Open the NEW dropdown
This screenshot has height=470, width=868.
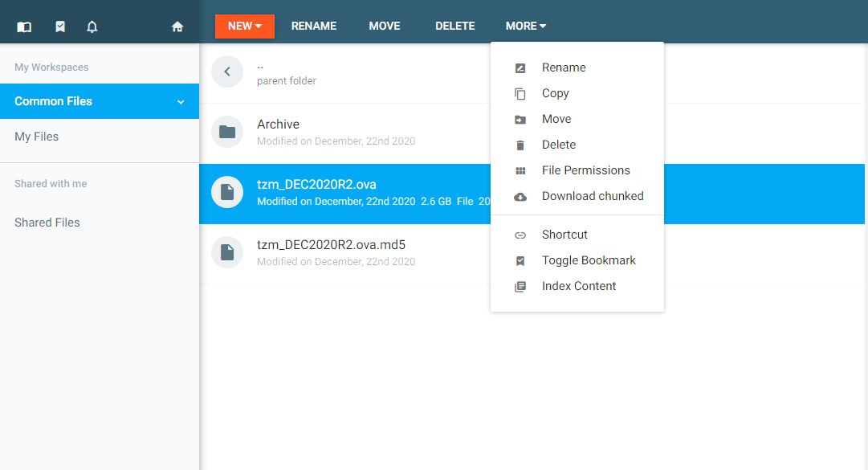click(x=243, y=26)
